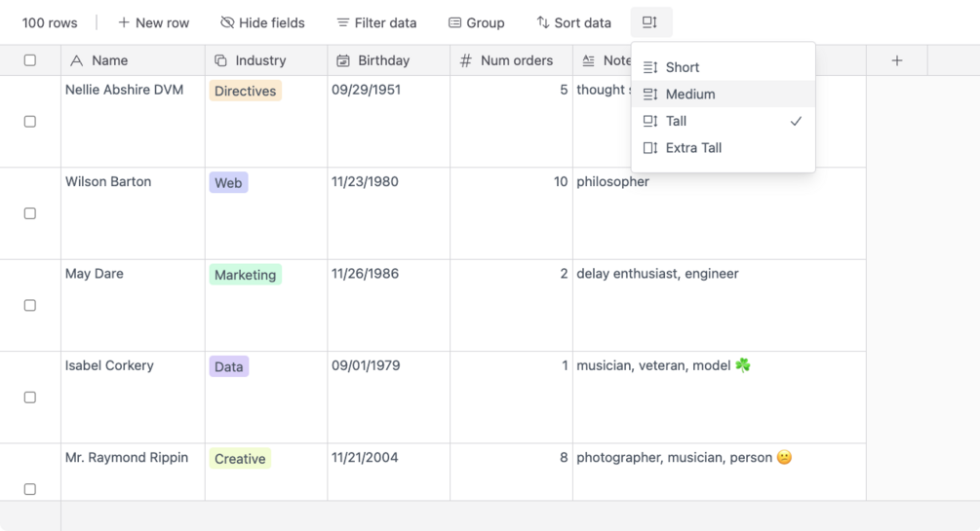Click the row height toolbar icon
This screenshot has height=531, width=980.
coord(650,22)
